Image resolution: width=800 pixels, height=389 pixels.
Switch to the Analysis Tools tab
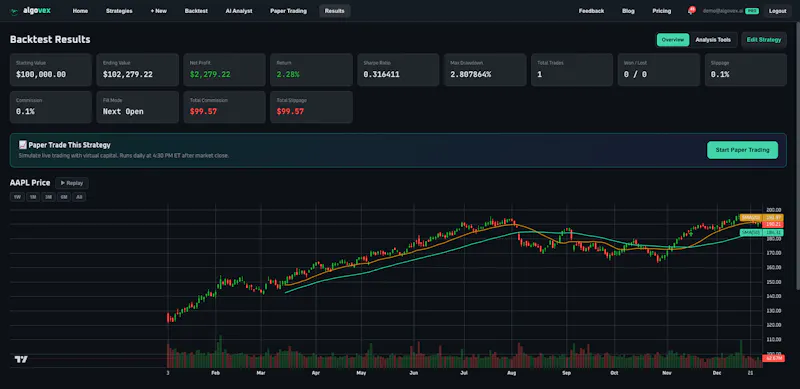713,40
